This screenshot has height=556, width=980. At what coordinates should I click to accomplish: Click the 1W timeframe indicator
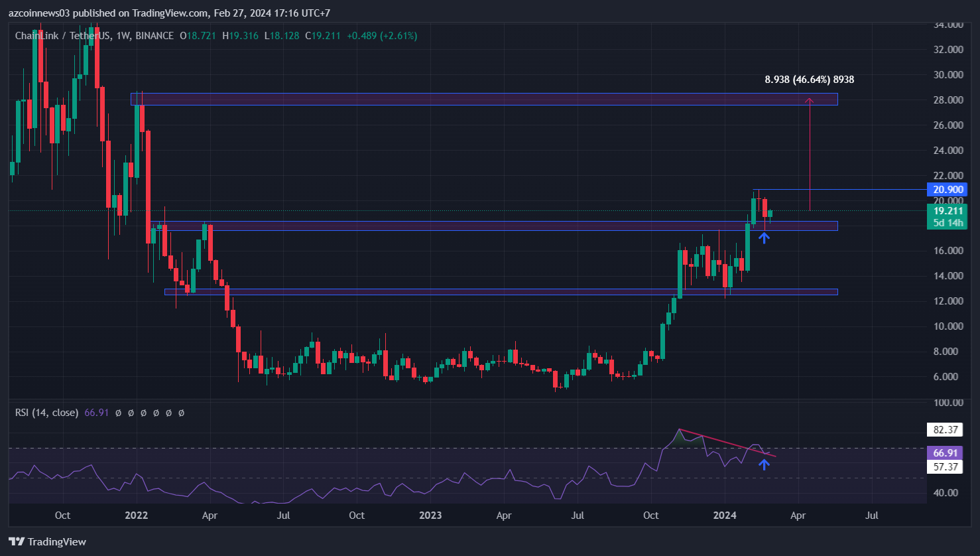pyautogui.click(x=123, y=36)
